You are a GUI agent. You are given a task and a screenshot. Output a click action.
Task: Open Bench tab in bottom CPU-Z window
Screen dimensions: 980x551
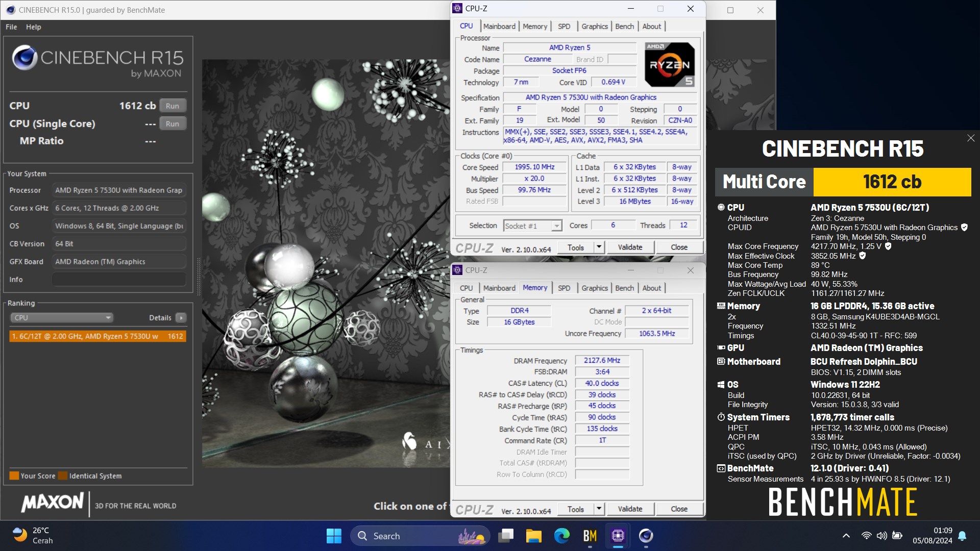(x=624, y=288)
